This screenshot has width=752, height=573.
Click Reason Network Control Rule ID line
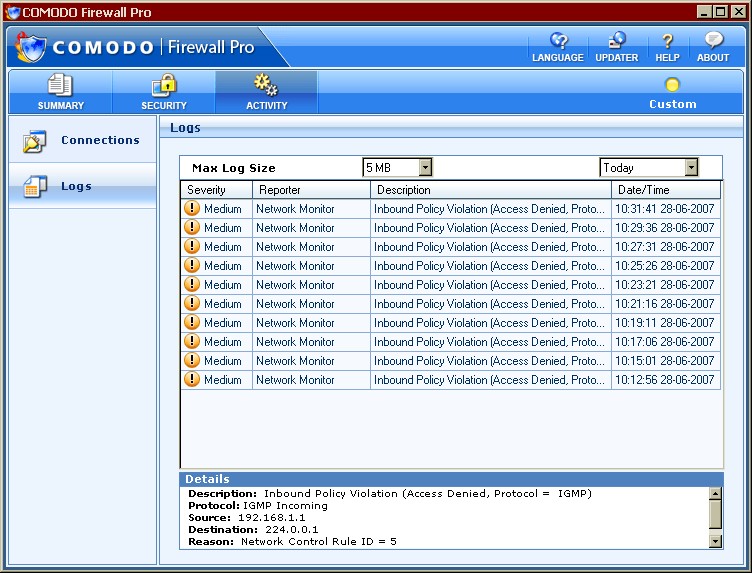coord(292,542)
